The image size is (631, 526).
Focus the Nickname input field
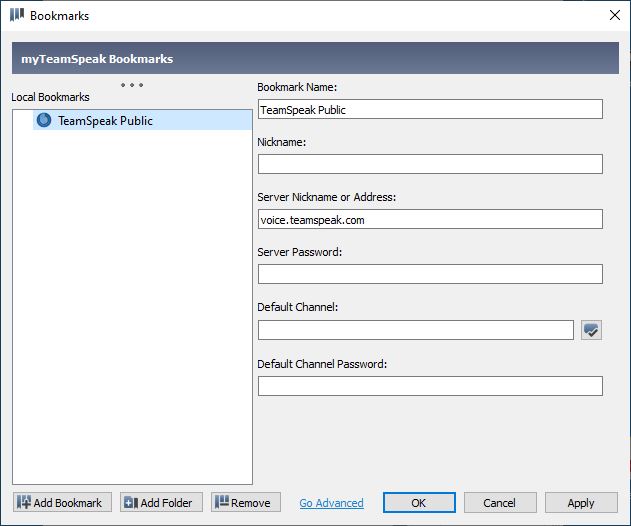pos(430,164)
